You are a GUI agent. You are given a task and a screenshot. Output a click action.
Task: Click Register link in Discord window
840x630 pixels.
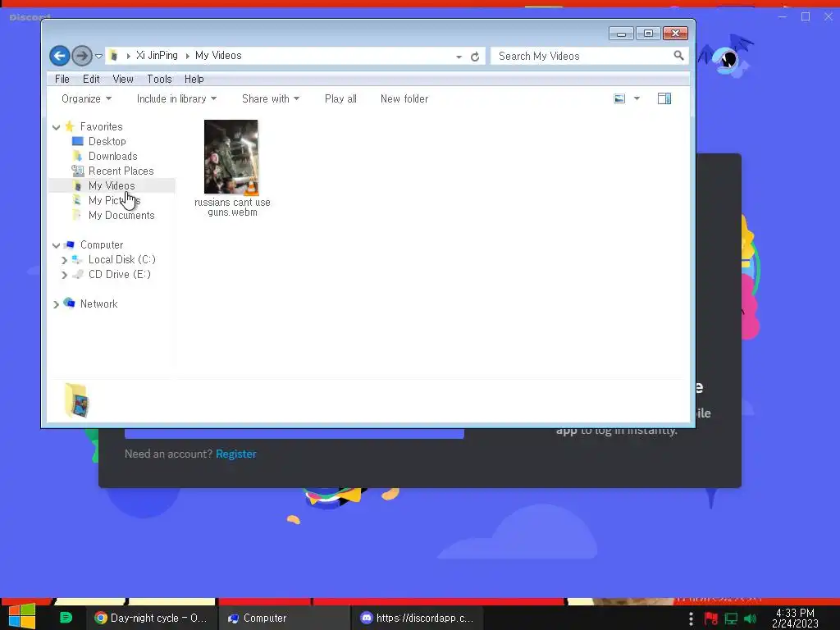235,454
